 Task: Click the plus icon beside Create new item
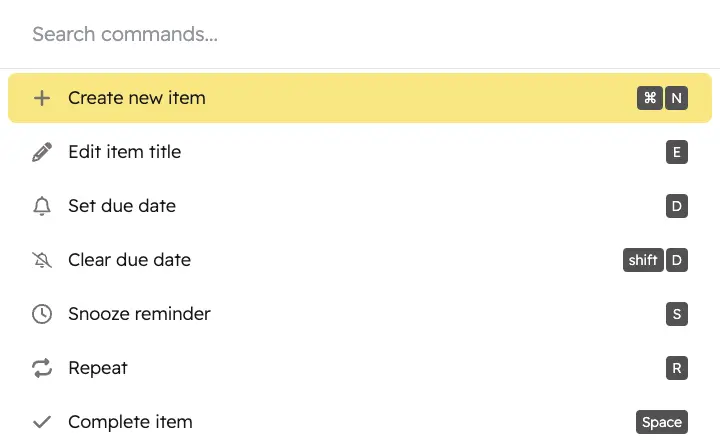point(42,98)
